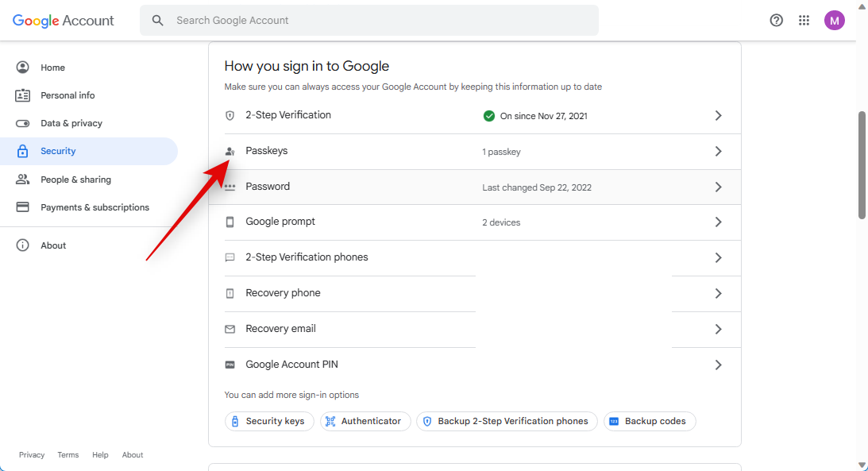Add Authenticator sign-in option
Image resolution: width=868 pixels, height=471 pixels.
[365, 421]
